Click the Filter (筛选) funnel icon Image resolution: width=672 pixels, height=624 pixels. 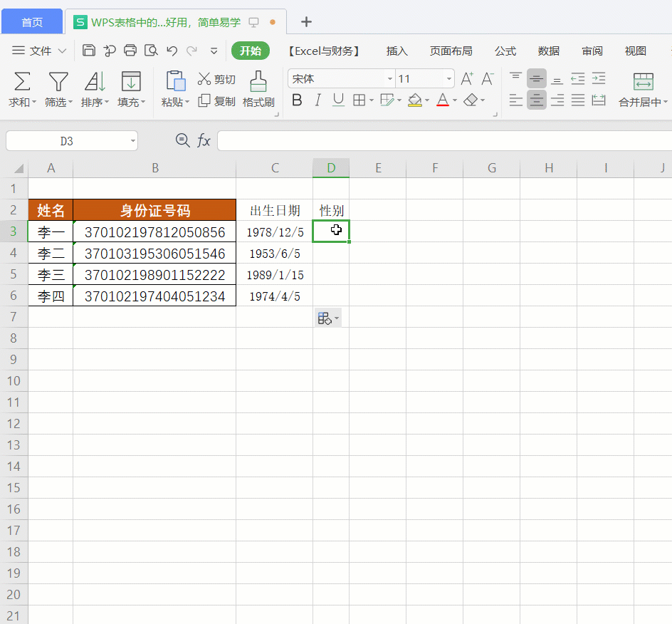coord(58,81)
